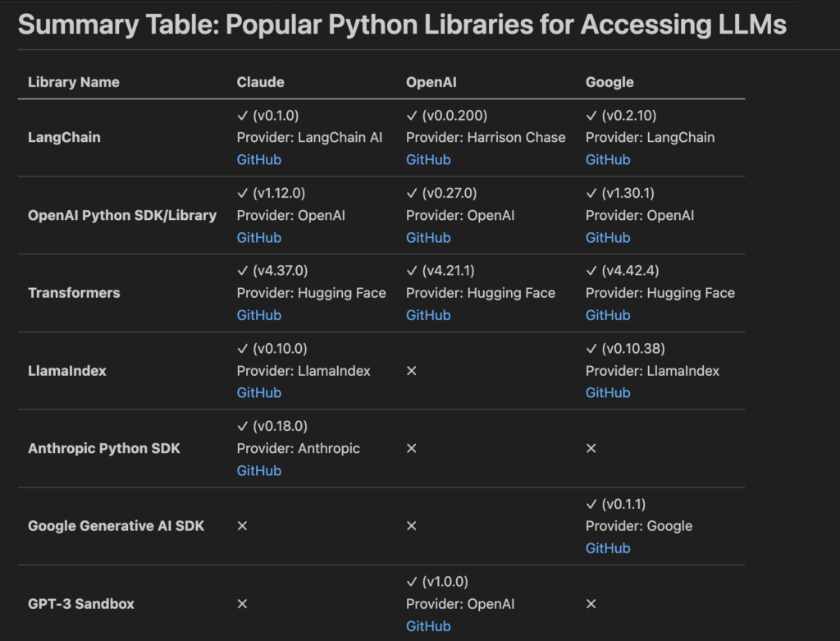Open the GitHub link for LangChain OpenAI

(x=428, y=160)
